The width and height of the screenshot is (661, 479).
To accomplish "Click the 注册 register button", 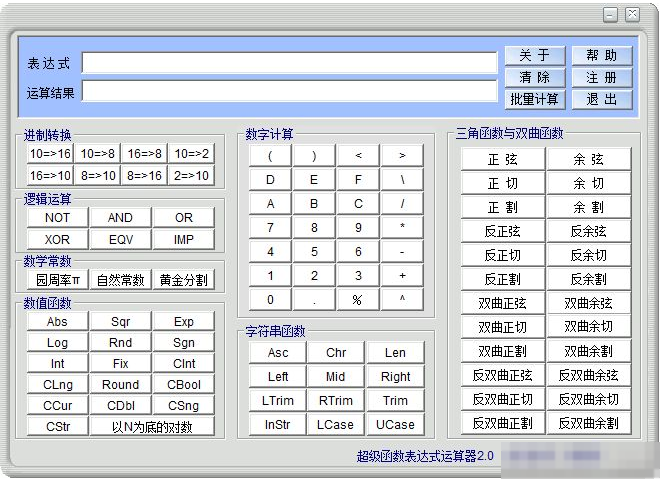I will click(x=602, y=77).
